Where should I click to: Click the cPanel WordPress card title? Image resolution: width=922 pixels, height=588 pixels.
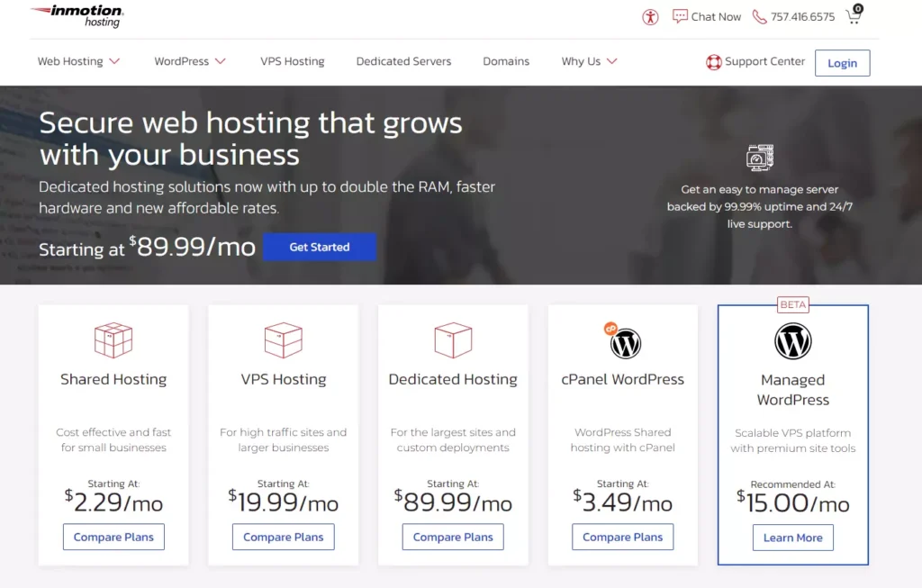point(623,379)
